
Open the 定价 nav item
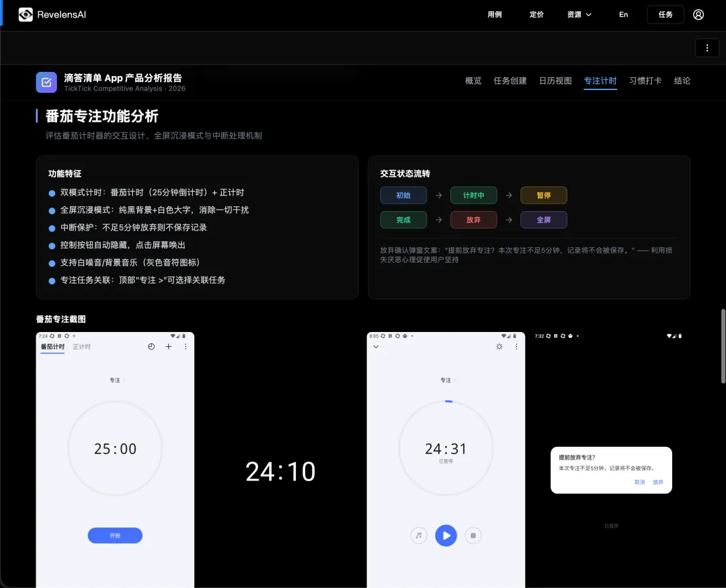(x=536, y=15)
